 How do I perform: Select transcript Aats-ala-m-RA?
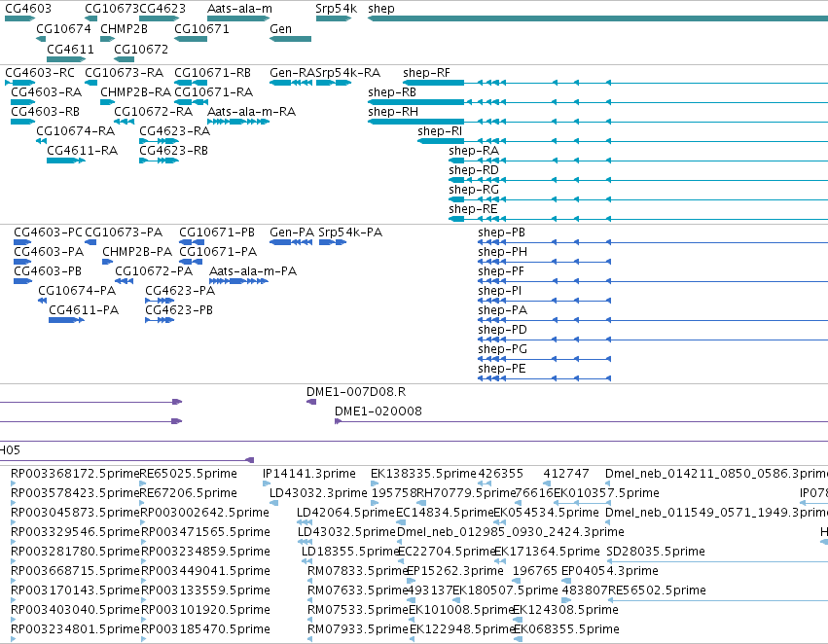point(251,112)
